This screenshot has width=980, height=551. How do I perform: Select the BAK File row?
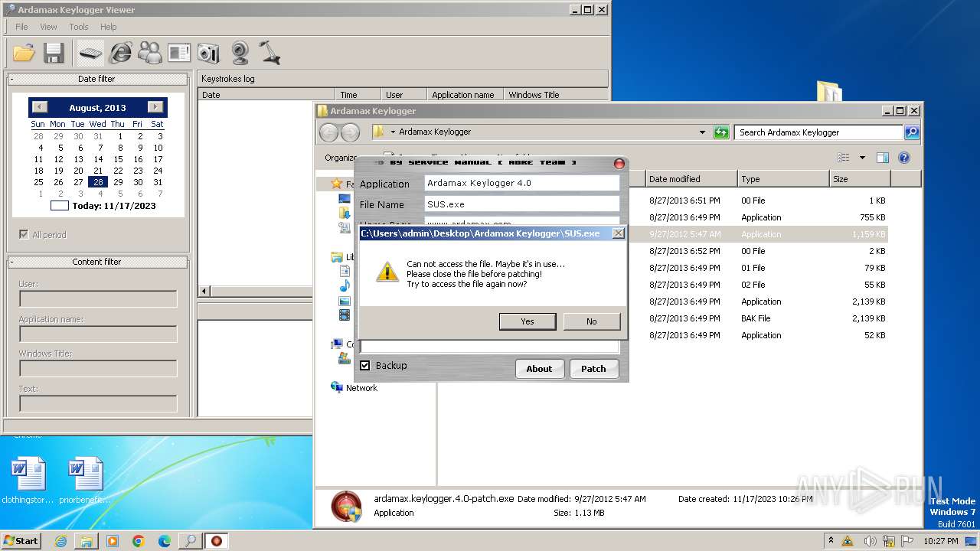click(x=664, y=318)
